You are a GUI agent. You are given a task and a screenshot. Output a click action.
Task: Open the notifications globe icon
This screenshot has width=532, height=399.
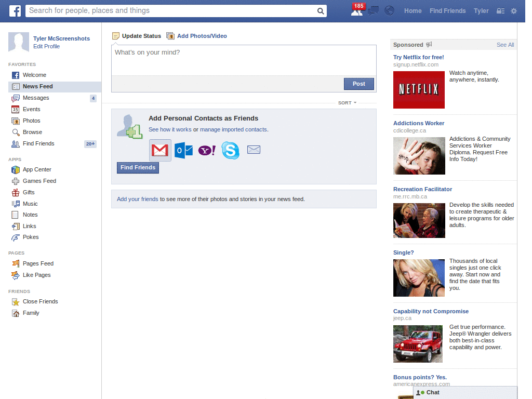(x=389, y=11)
